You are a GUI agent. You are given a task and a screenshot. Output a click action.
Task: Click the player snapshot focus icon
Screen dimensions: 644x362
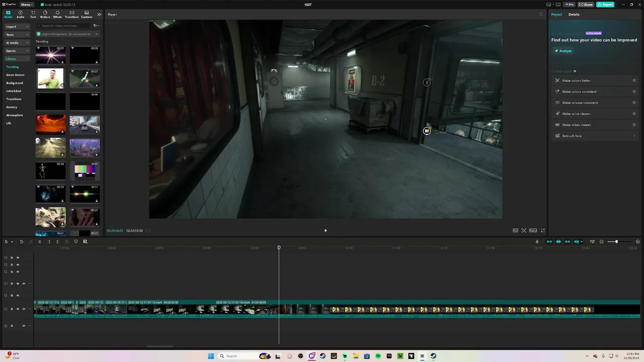coord(524,230)
